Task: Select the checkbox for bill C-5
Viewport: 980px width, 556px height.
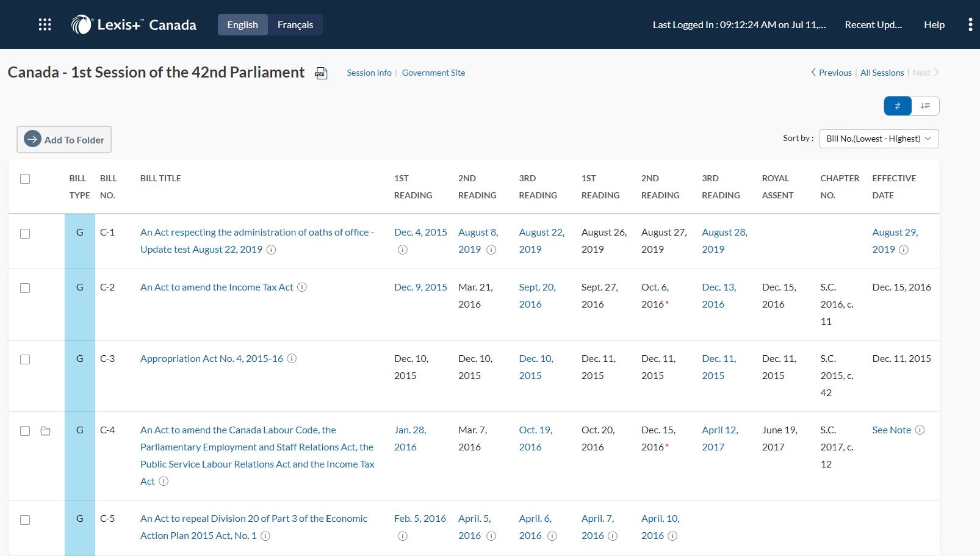Action: [25, 520]
